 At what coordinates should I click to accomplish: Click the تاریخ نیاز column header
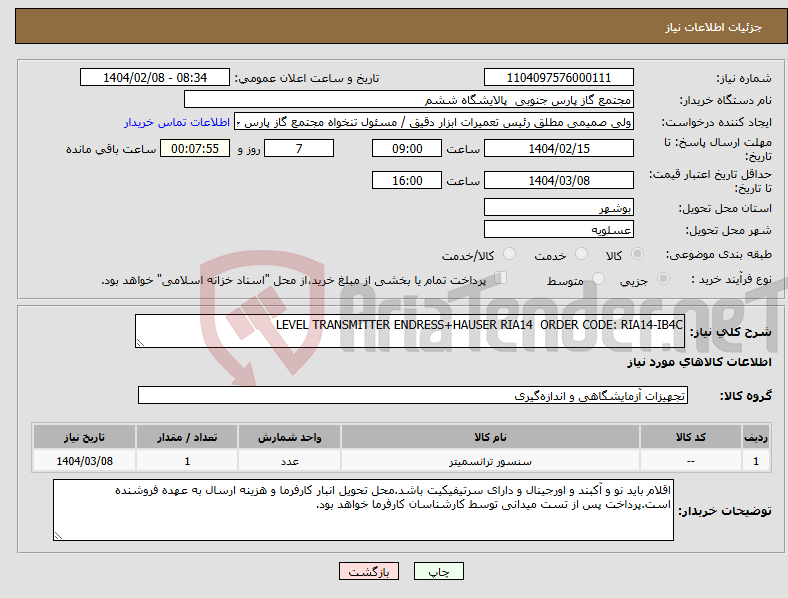84,437
